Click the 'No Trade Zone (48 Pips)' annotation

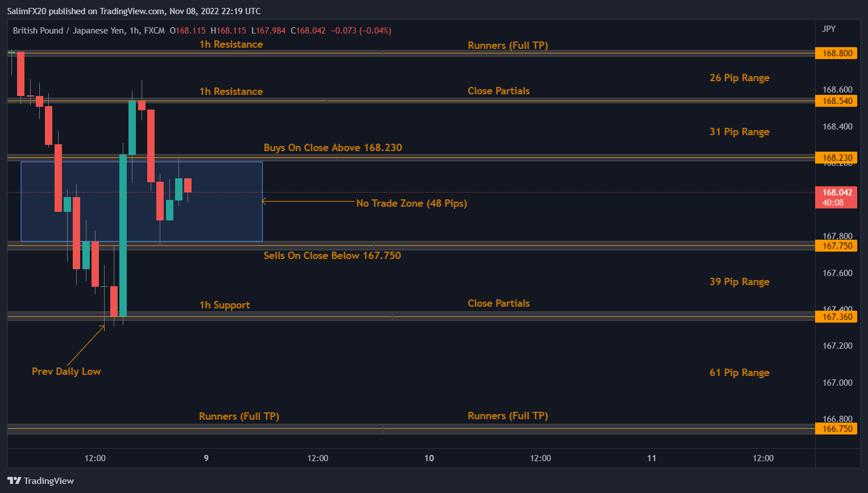point(412,203)
